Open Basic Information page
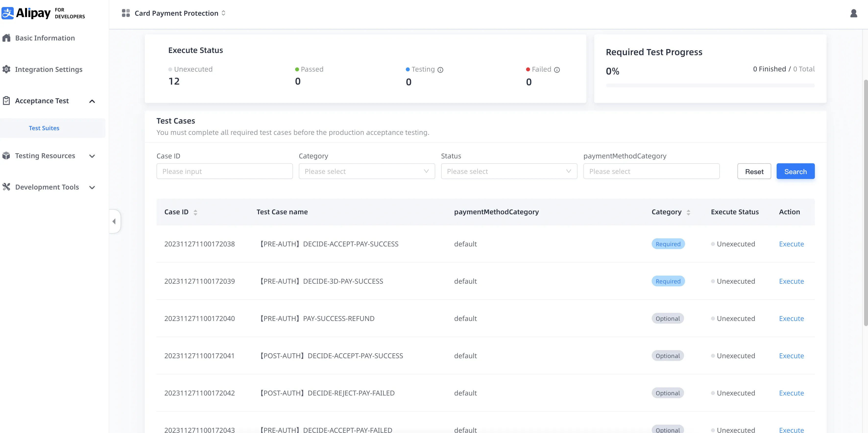 coord(45,38)
